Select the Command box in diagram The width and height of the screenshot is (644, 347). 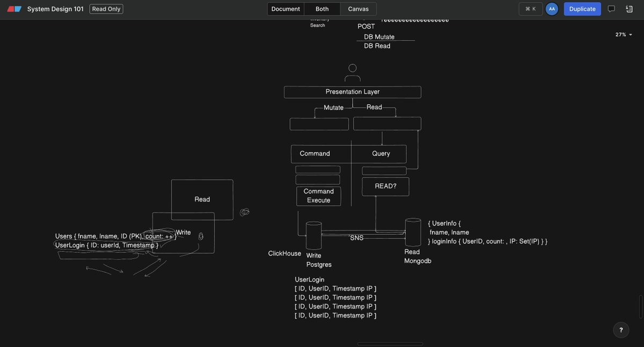tap(321, 154)
